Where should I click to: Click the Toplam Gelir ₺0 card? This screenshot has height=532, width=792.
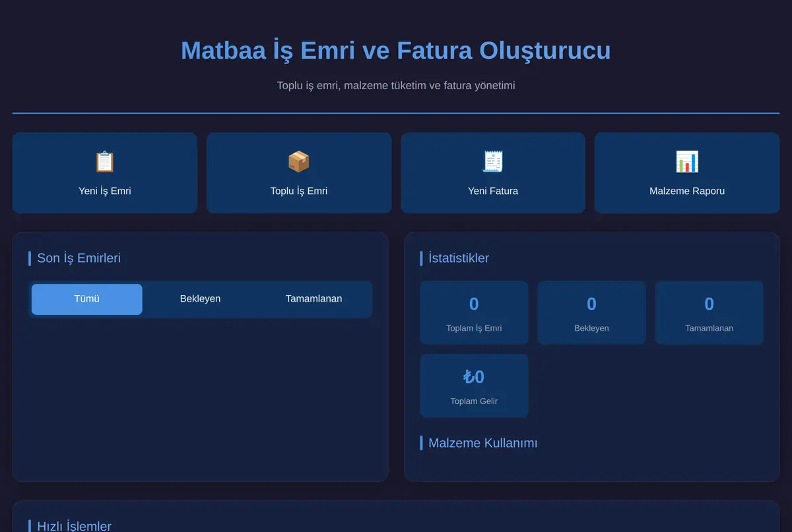coord(474,385)
